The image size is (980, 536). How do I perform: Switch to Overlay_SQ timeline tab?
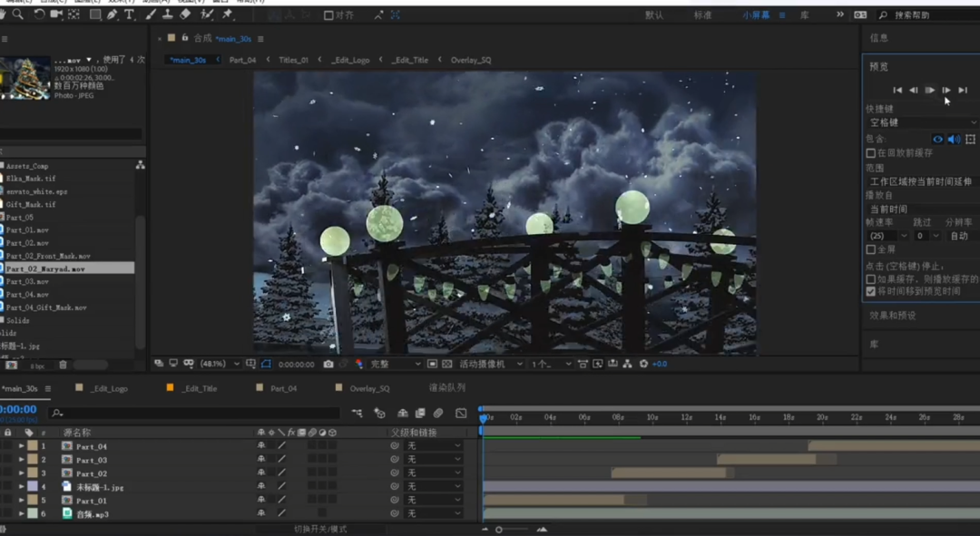pyautogui.click(x=369, y=388)
